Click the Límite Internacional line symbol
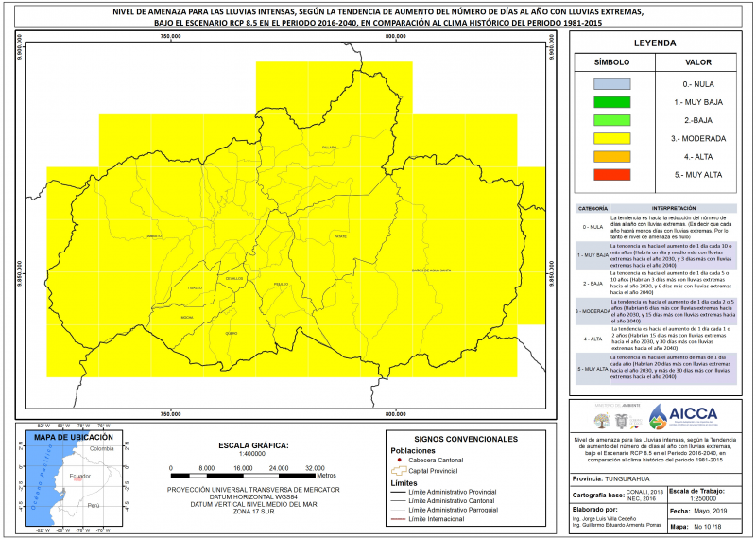The width and height of the screenshot is (756, 539). coord(398,519)
